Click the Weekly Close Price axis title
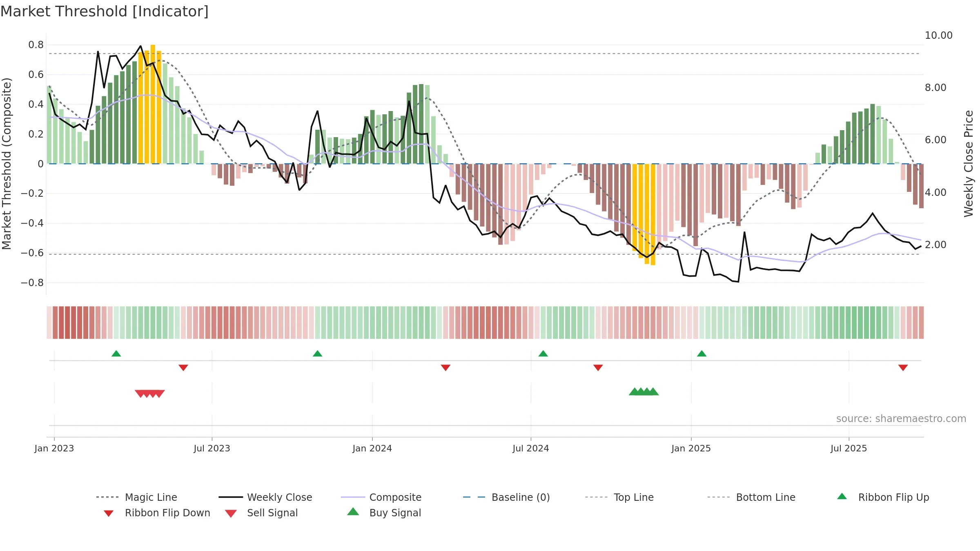 click(969, 164)
